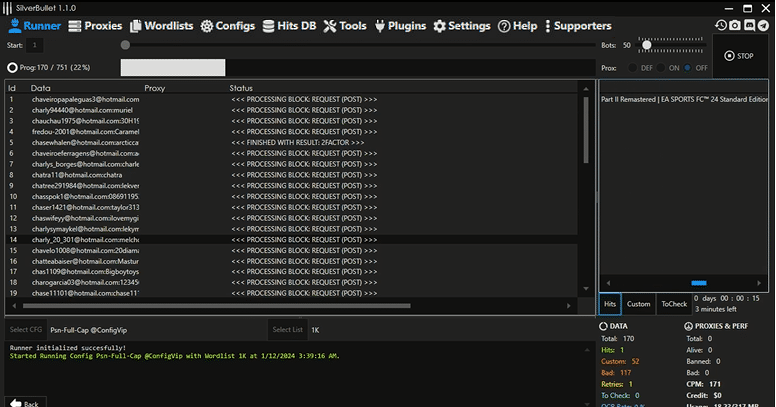The width and height of the screenshot is (776, 407).
Task: Open the Wordlists section
Action: pos(162,26)
